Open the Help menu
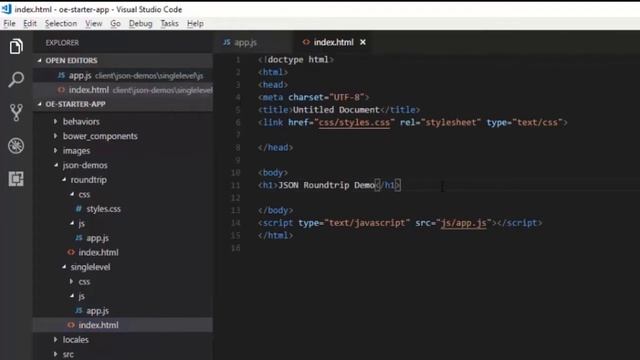This screenshot has width=640, height=360. click(195, 24)
